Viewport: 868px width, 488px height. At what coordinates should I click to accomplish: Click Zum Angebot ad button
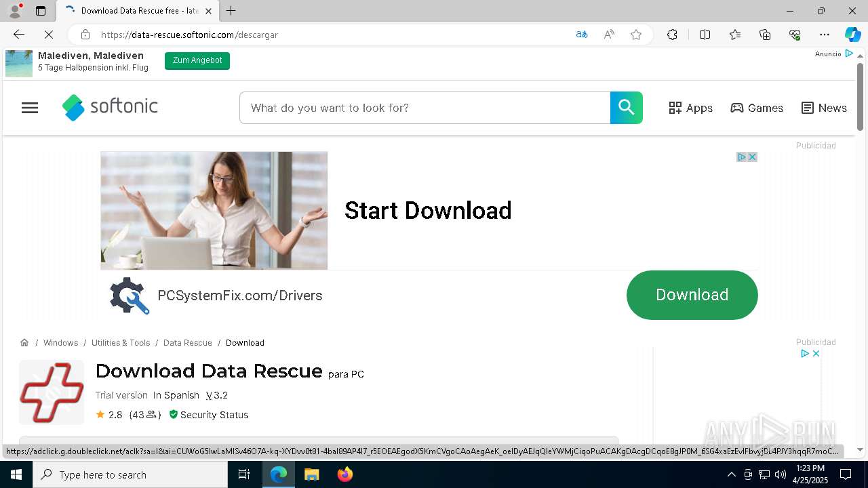tap(197, 60)
